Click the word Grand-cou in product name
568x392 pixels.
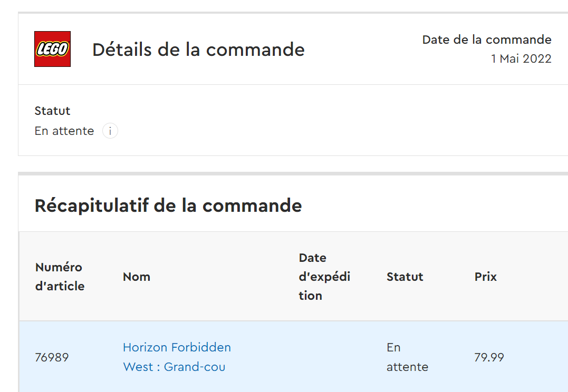tap(195, 367)
